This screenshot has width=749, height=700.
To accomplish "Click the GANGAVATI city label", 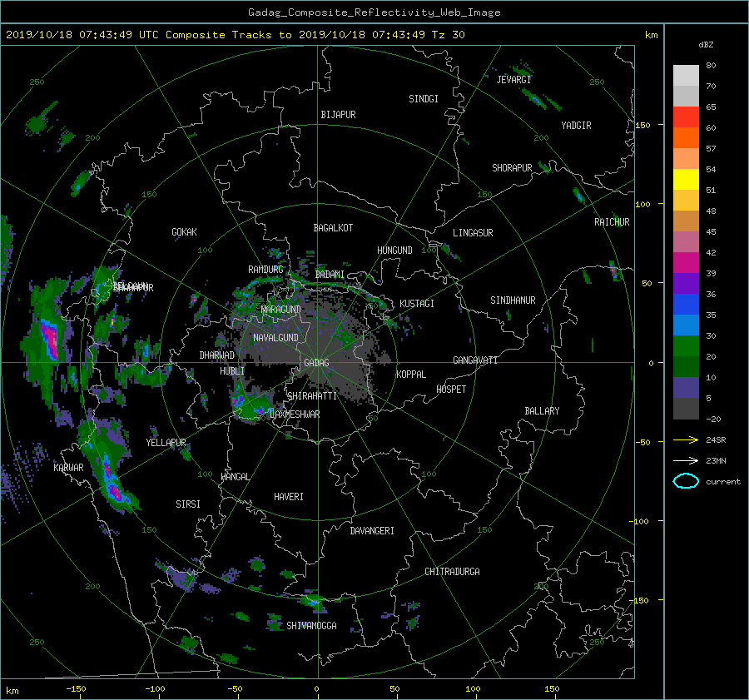I will tap(475, 360).
